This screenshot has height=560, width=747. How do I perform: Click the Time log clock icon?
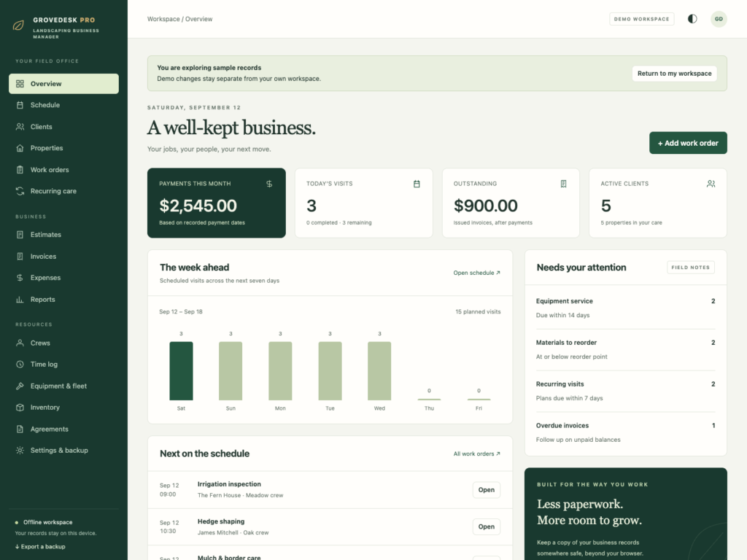[x=20, y=365]
